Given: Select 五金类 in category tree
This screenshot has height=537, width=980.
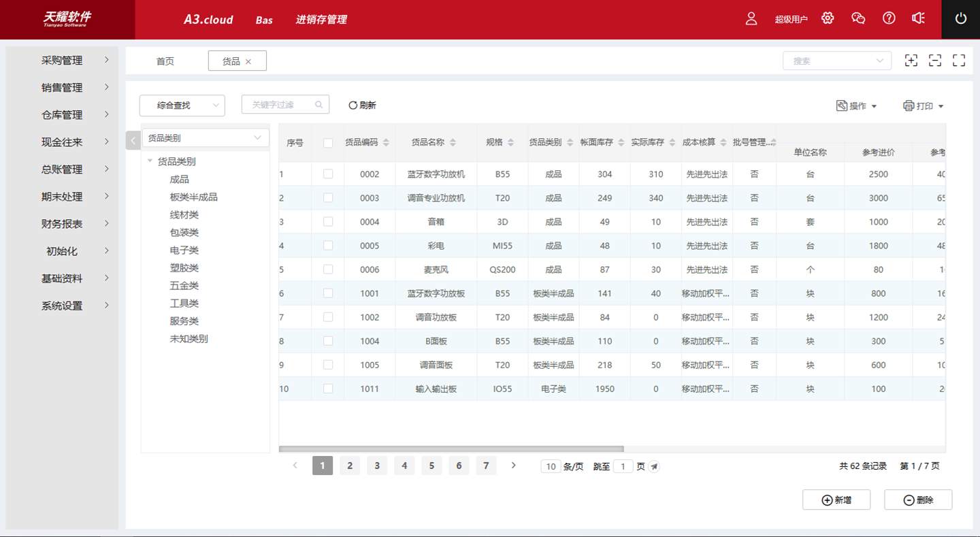Looking at the screenshot, I should click(x=184, y=286).
